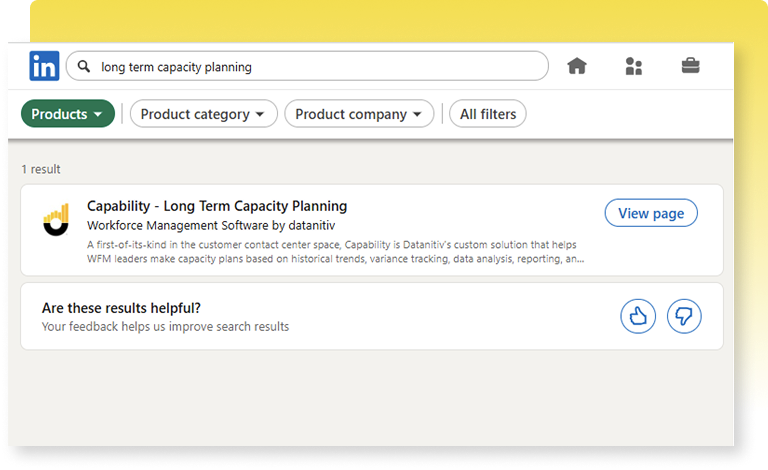Screen dimensions: 768x470
Task: Click 'Your feedback helps us improve' text
Action: (165, 327)
